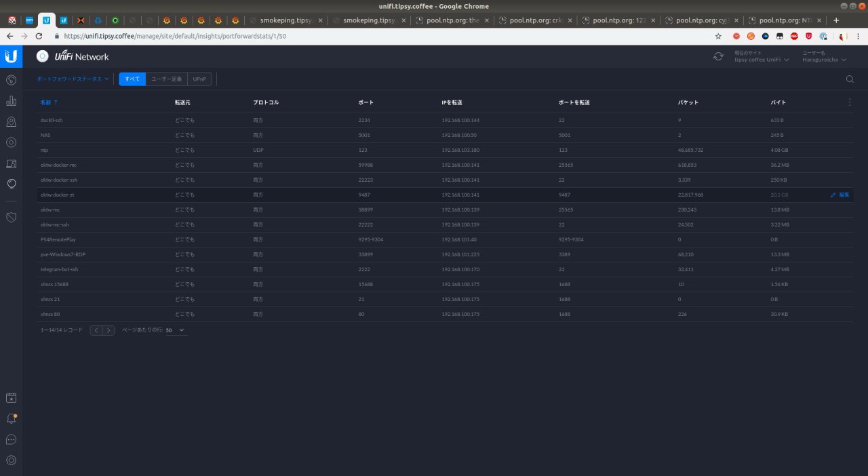Screen dimensions: 868x476
Task: Open a new Chrome tab with plus
Action: 836,20
